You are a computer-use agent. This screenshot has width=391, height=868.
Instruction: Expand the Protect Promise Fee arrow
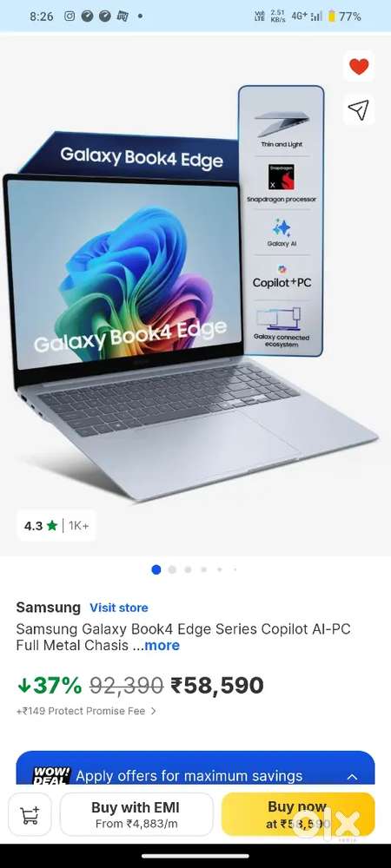pyautogui.click(x=154, y=711)
